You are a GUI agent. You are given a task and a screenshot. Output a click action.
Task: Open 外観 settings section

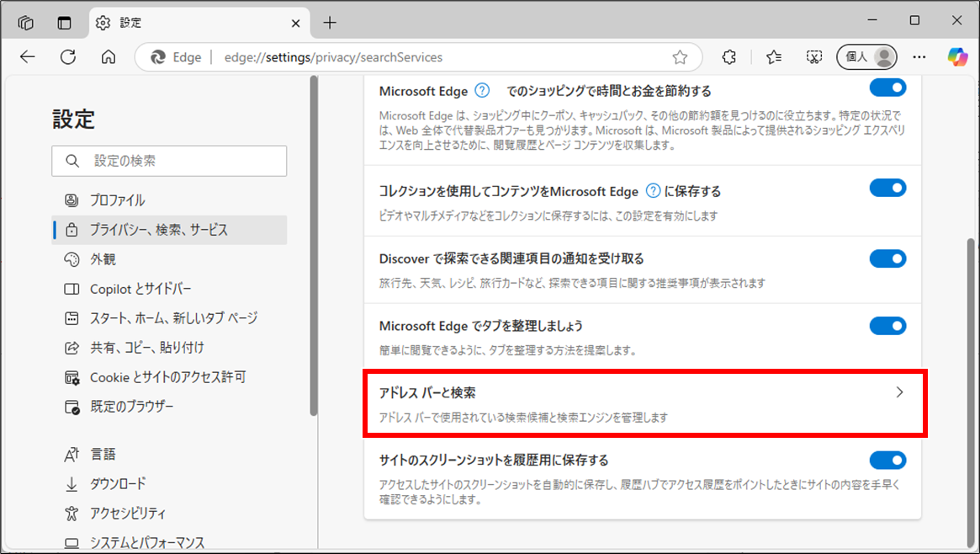point(169,258)
